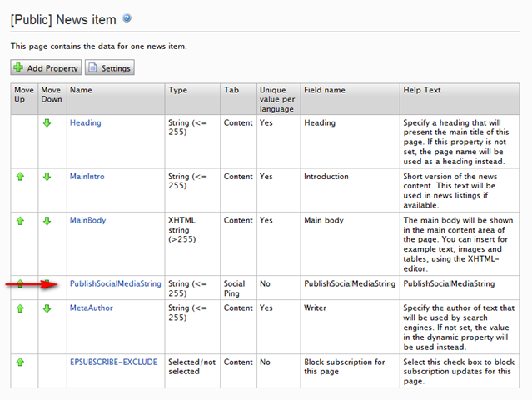Open the EPSUBSCRIBE-EXCLUDE property link
The image size is (532, 400).
point(113,362)
